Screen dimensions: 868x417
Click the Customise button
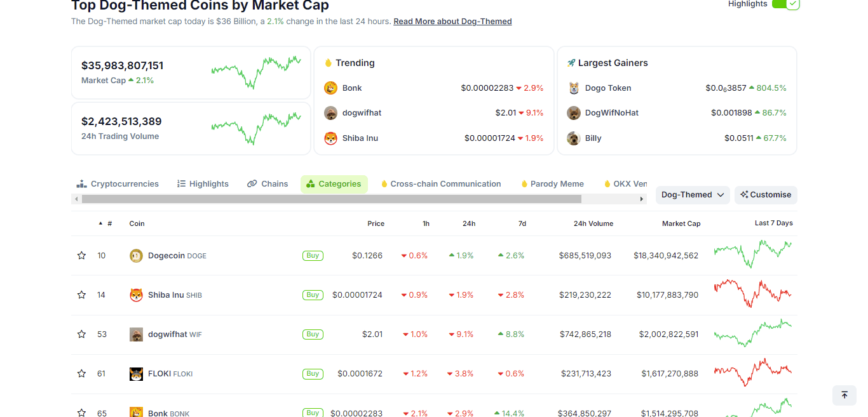tap(766, 195)
